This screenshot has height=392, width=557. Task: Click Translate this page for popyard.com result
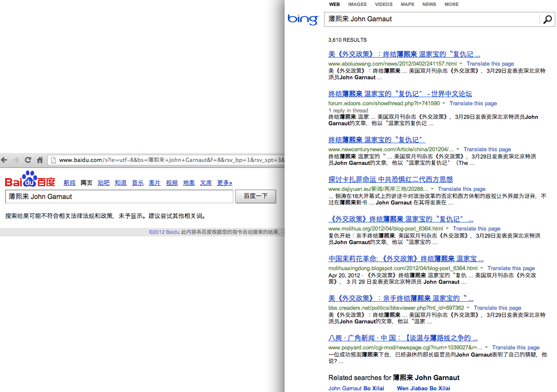click(x=516, y=347)
